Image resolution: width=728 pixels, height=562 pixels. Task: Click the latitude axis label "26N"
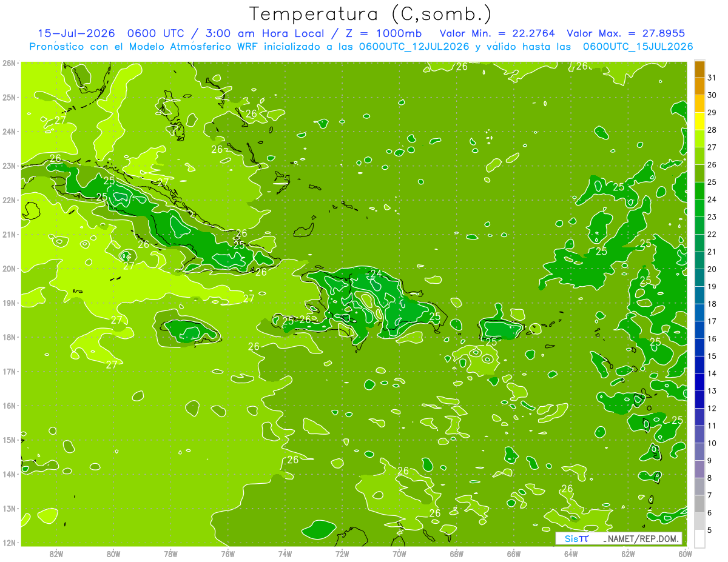tap(9, 63)
